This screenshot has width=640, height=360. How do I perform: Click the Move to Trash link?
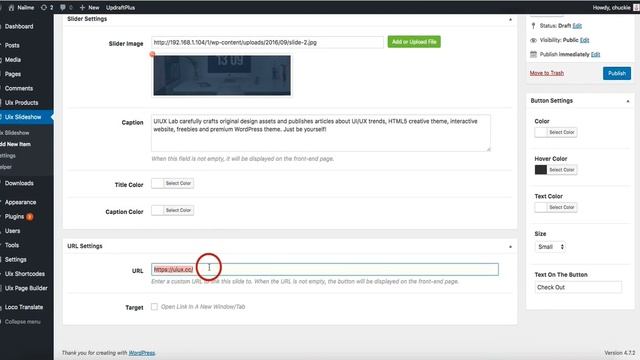tap(547, 73)
